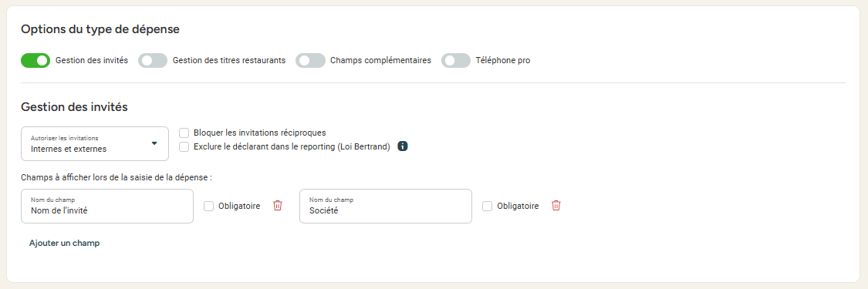Check the Obligatoire box for the Société field
Image resolution: width=868 pixels, height=289 pixels.
[487, 206]
